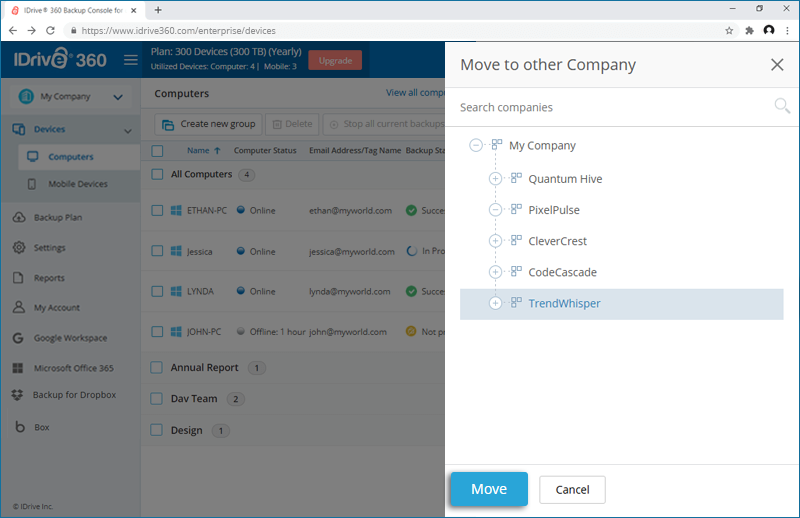This screenshot has width=800, height=518.
Task: Click the hamburger menu icon beside the IDrive logo
Action: 130,60
